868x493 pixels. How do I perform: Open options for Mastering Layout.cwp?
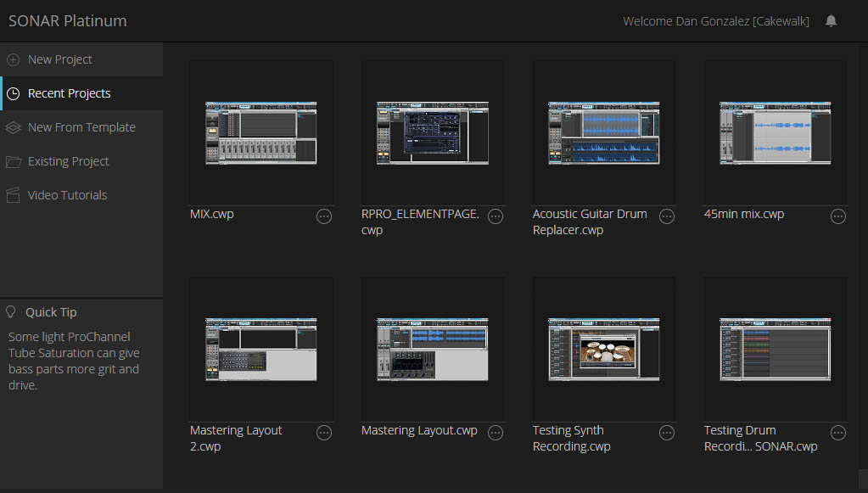coord(496,433)
